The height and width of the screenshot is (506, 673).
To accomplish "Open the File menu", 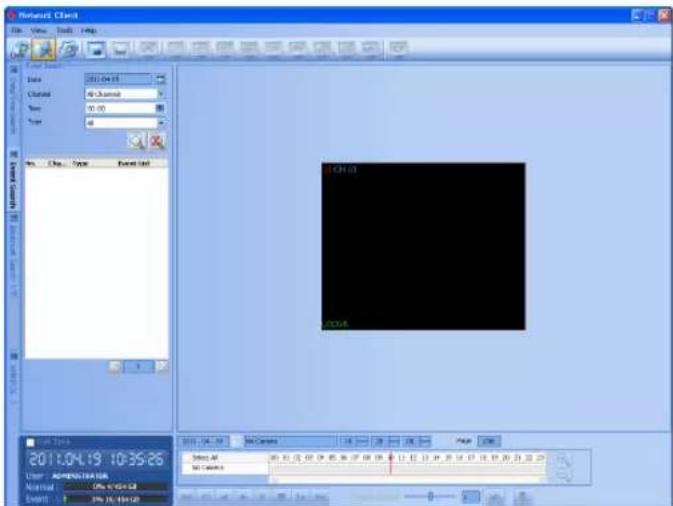I will click(x=16, y=30).
